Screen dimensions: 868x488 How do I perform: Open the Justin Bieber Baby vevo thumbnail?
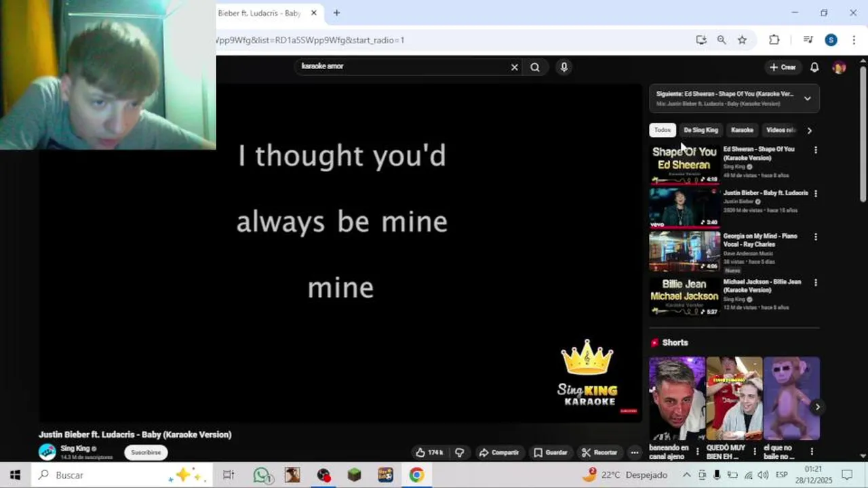tap(684, 208)
